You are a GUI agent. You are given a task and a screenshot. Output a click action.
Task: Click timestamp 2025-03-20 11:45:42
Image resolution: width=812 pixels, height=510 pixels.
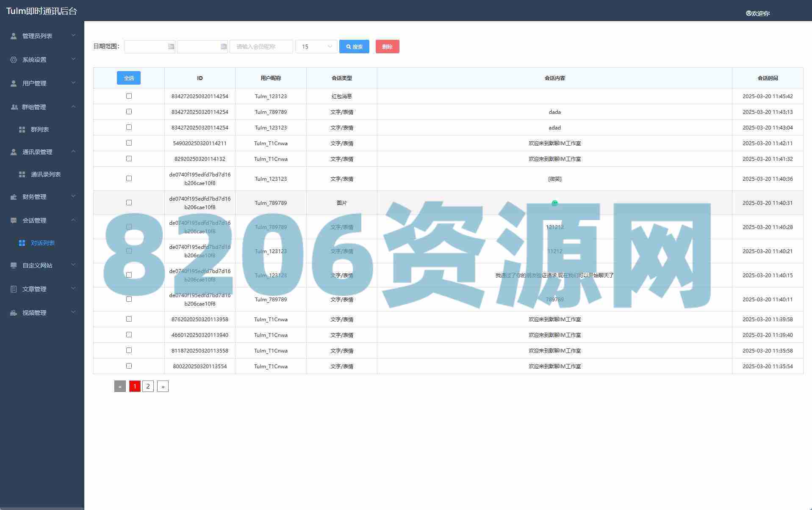click(768, 96)
